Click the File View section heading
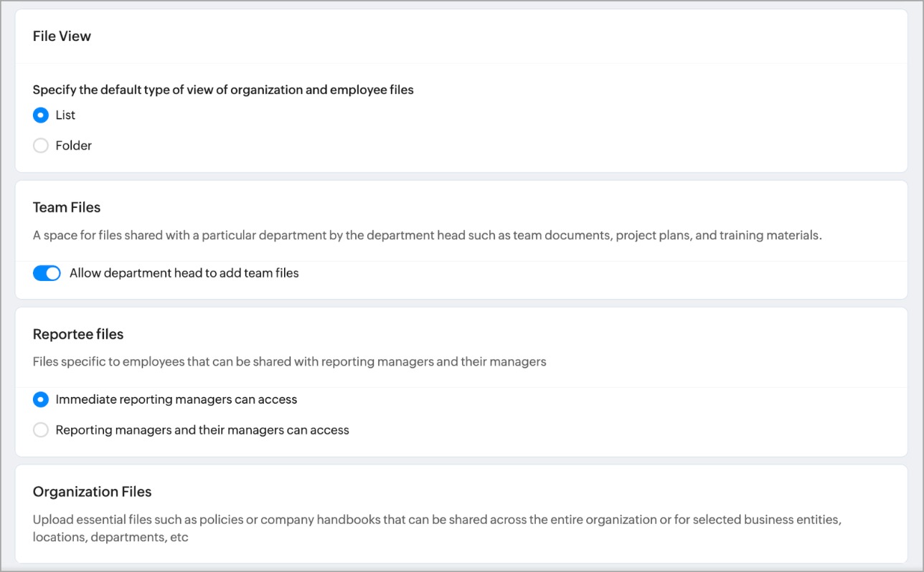The height and width of the screenshot is (572, 924). (62, 37)
